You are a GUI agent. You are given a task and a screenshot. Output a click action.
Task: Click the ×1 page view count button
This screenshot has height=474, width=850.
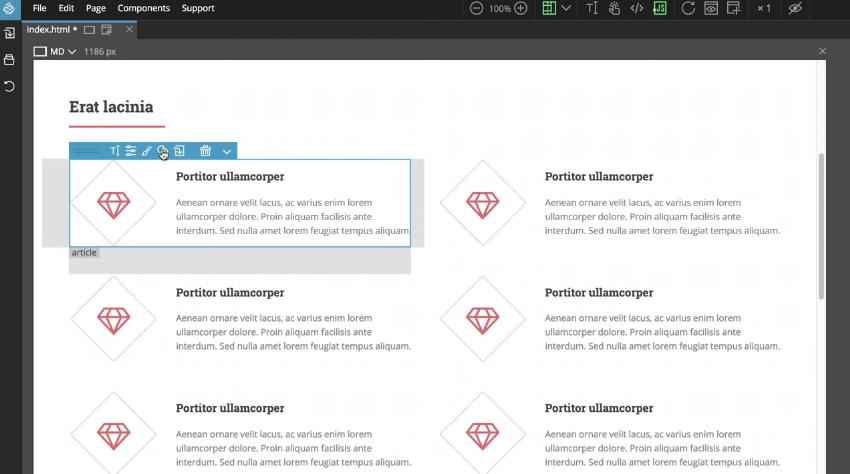tap(763, 8)
